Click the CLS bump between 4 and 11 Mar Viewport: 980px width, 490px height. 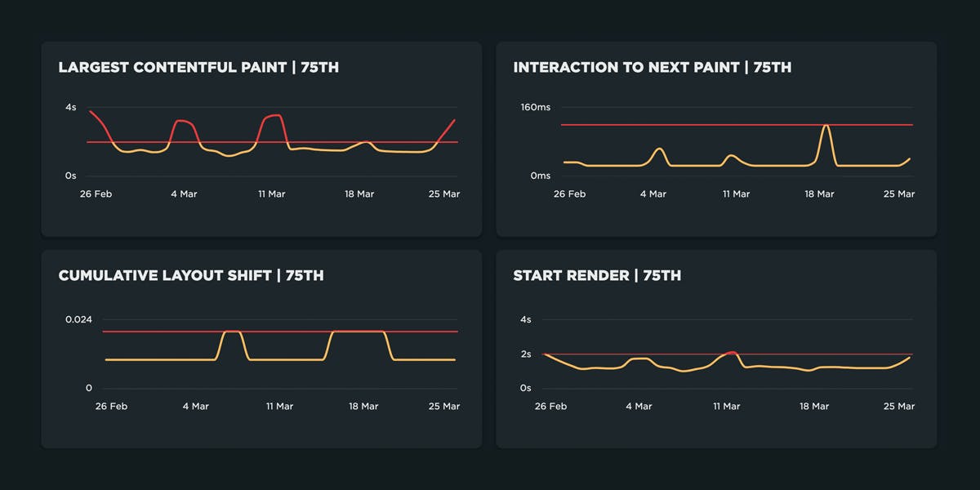[233, 332]
